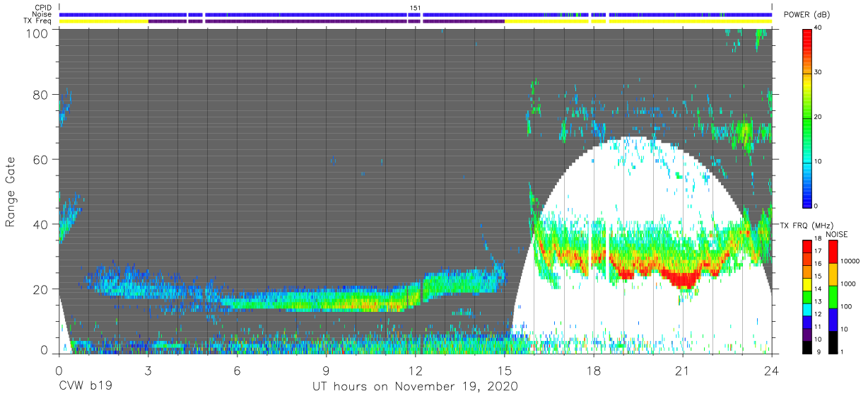The image size is (868, 401).
Task: Select the 18 tick on UT hours axis
Action: click(593, 370)
